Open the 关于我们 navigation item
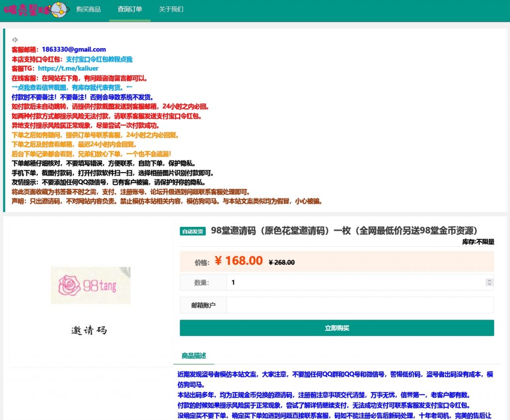The height and width of the screenshot is (420, 510). pos(171,9)
